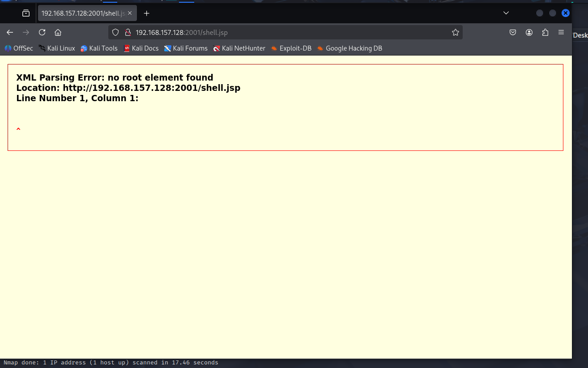Click the XML Parsing Error message line
Screen dimensions: 588x368
point(115,77)
